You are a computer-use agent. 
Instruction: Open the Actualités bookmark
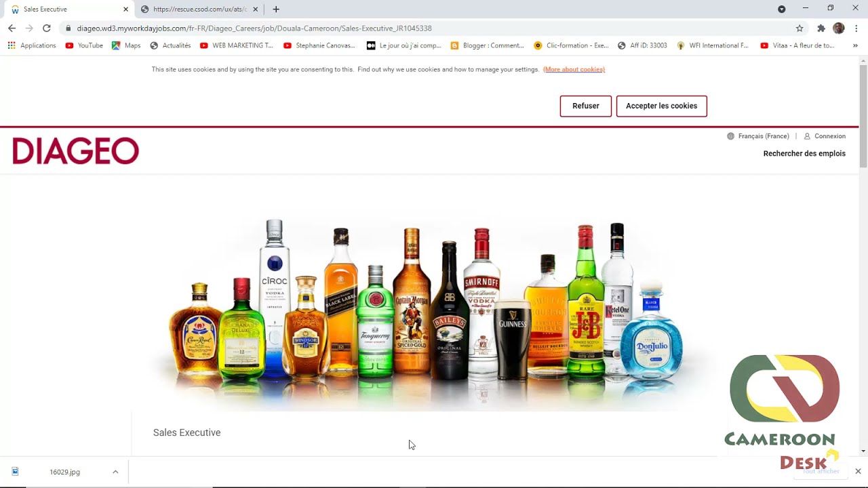click(170, 45)
